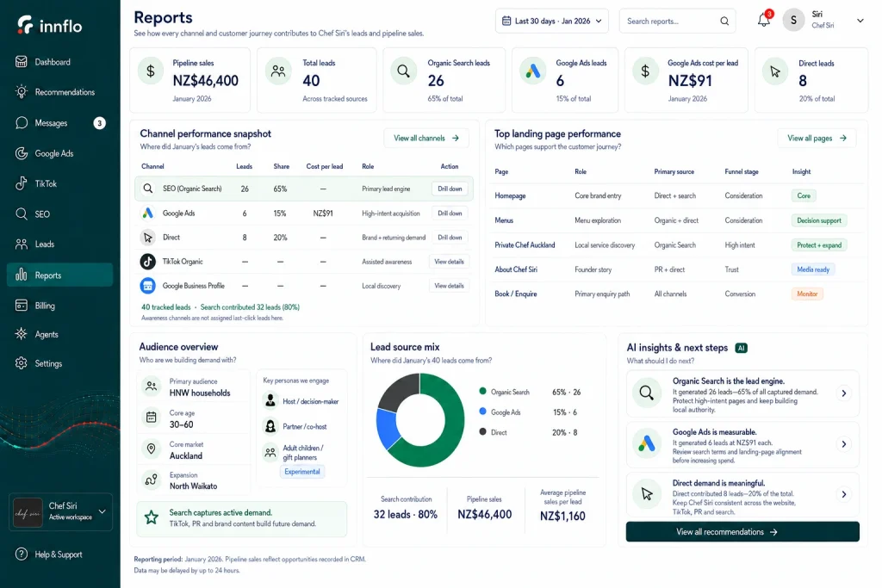Open Google Ads in the sidebar
The image size is (882, 588).
pos(59,153)
